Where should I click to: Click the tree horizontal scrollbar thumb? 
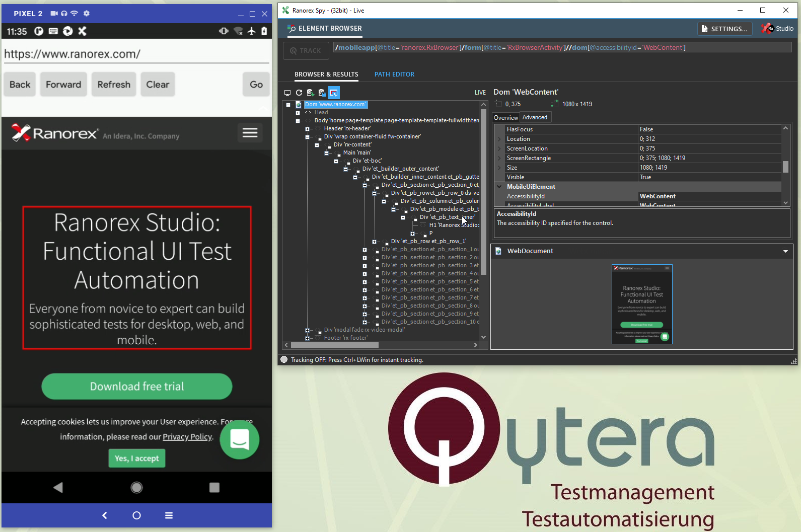[x=334, y=345]
